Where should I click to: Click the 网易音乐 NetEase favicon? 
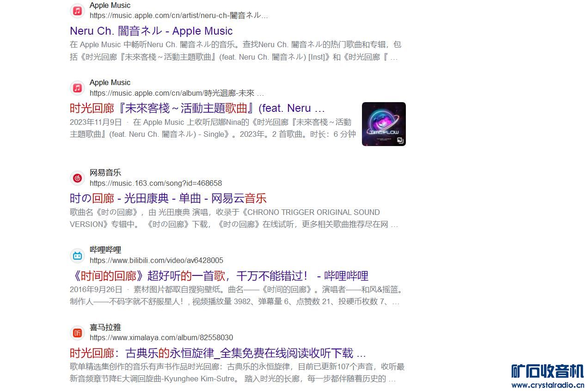77,178
